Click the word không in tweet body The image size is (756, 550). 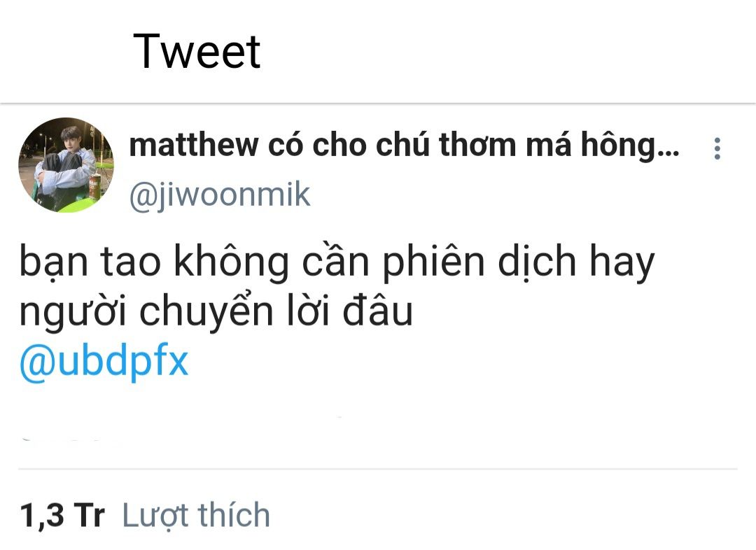point(232,262)
